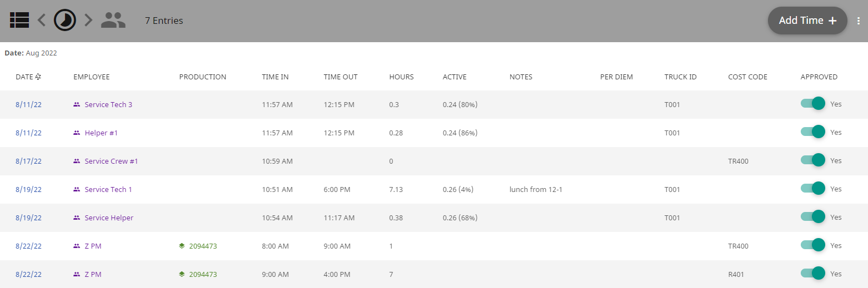Open the Service Tech 1 employee link

(x=108, y=189)
